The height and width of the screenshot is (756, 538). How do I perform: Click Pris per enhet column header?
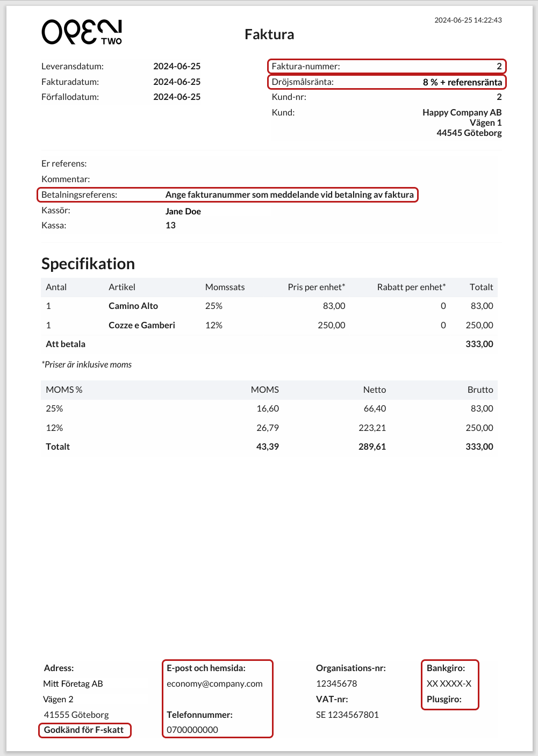tap(317, 287)
